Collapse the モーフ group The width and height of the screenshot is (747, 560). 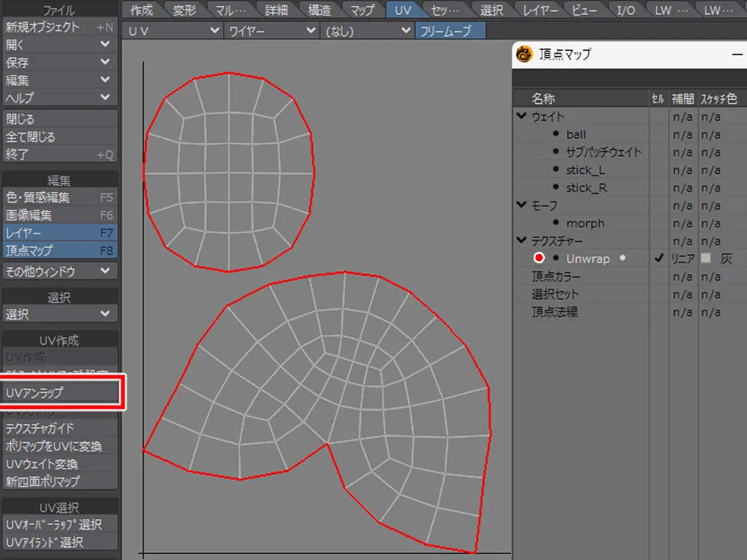pyautogui.click(x=521, y=205)
